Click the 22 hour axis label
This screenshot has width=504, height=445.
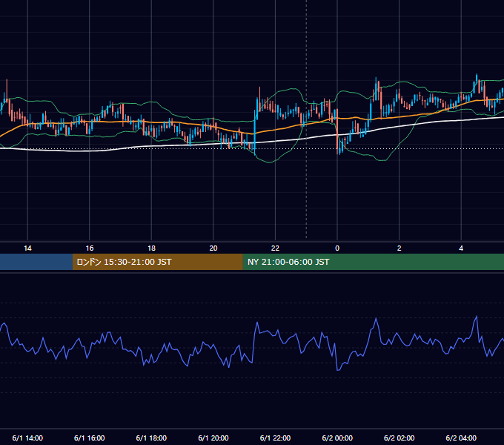[275, 248]
